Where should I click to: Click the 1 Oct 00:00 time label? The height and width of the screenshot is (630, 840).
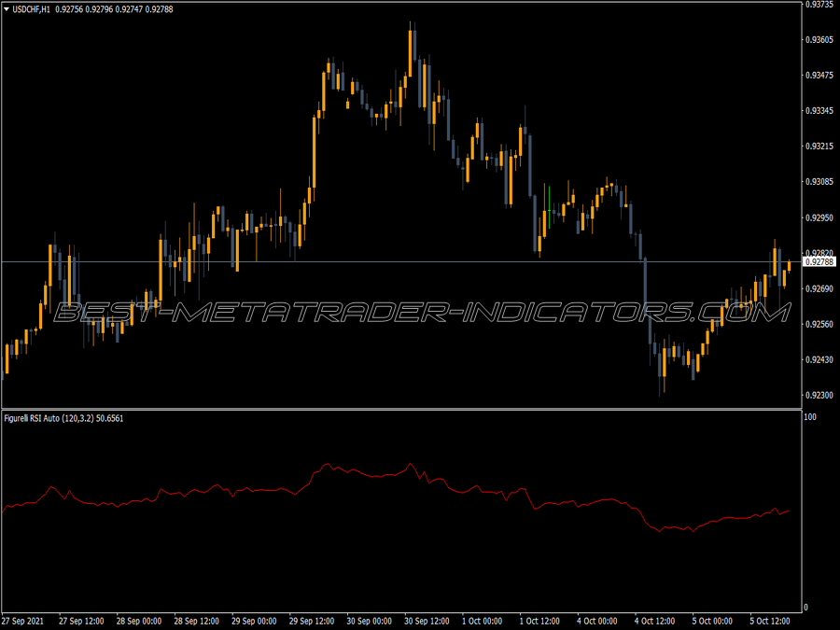(483, 621)
